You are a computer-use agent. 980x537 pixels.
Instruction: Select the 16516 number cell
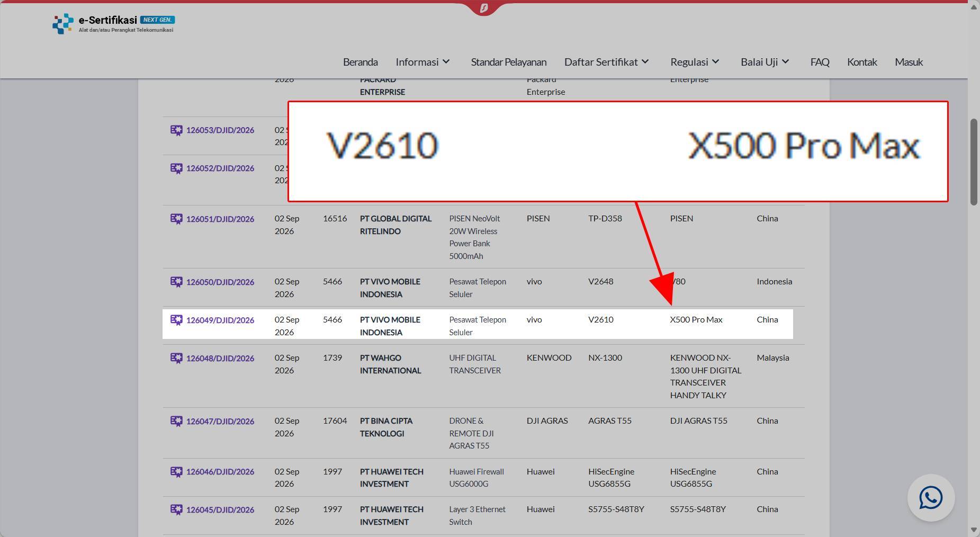point(335,219)
